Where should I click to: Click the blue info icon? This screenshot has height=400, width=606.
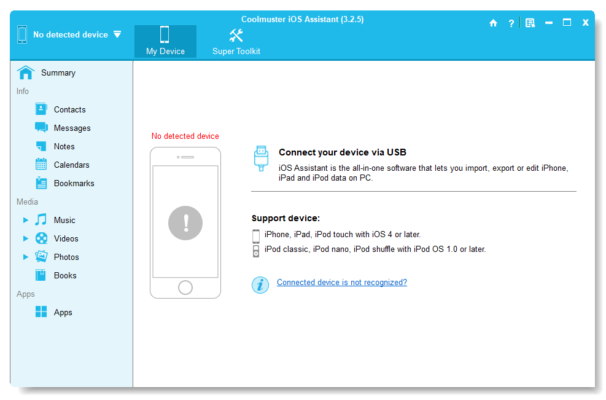pos(260,285)
